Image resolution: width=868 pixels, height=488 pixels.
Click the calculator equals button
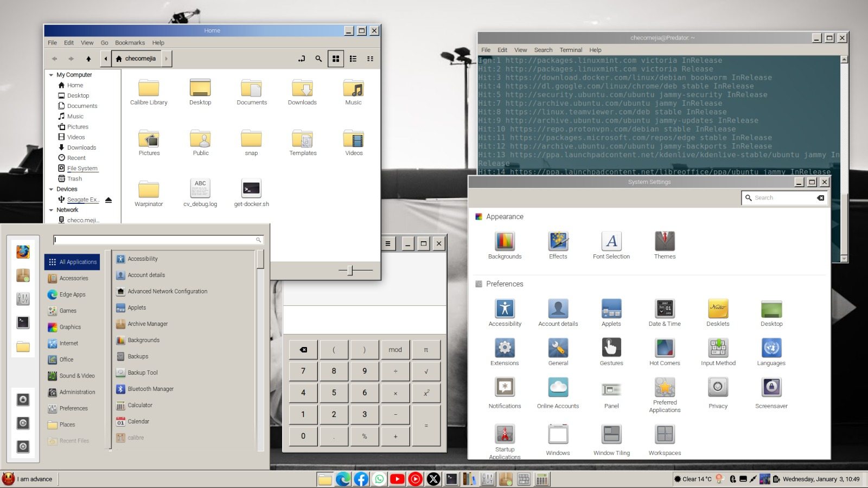(x=426, y=426)
